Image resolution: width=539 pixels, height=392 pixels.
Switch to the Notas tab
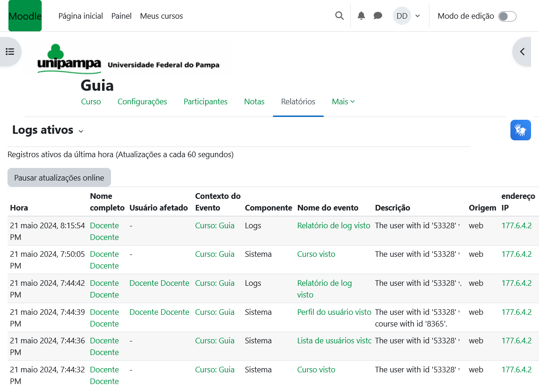point(254,102)
